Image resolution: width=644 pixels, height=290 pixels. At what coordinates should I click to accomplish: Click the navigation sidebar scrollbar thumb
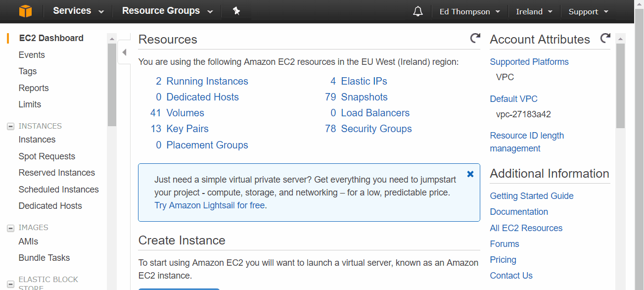(x=112, y=84)
